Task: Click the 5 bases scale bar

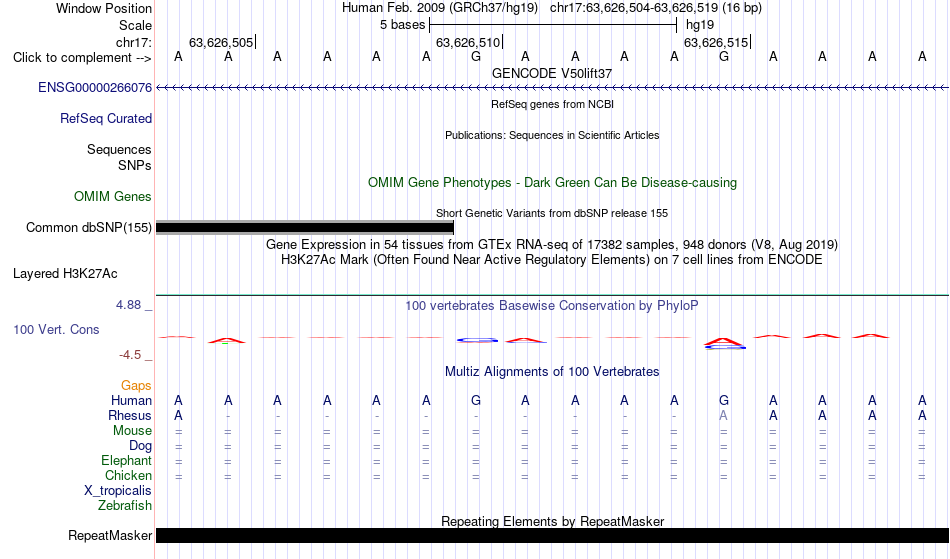Action: click(553, 25)
